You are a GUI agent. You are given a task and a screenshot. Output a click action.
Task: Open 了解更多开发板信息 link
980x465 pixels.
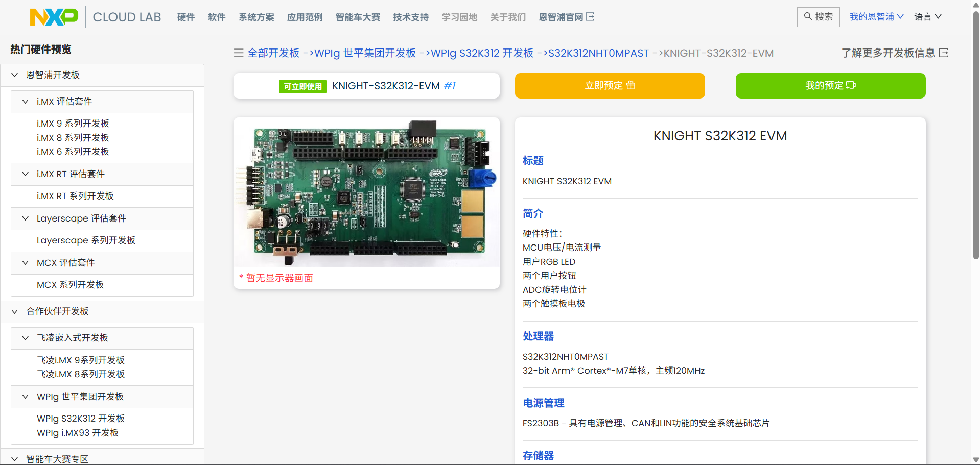[x=895, y=53]
